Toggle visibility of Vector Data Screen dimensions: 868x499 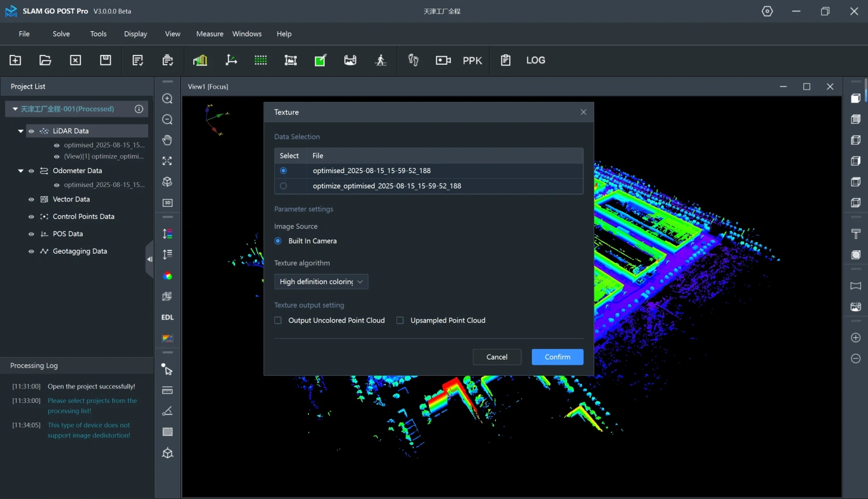click(x=31, y=199)
